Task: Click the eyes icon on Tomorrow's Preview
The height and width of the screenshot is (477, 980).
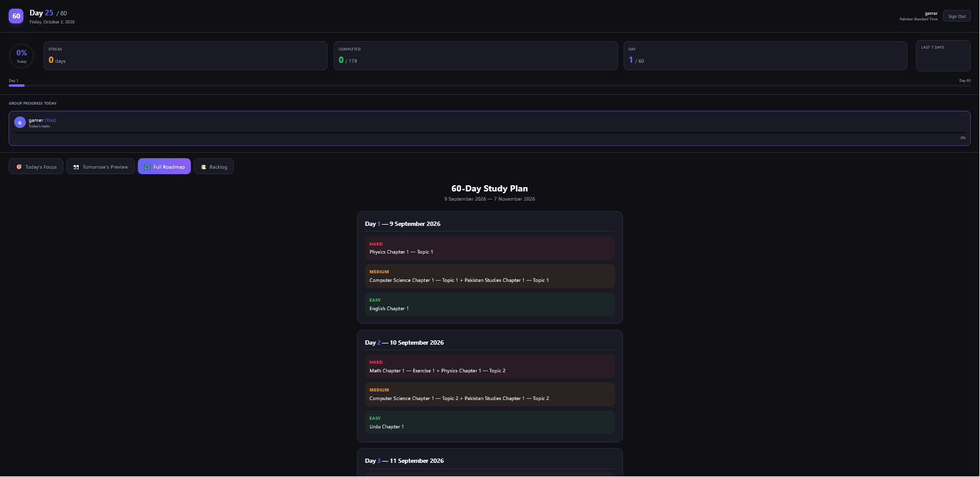Action: [x=76, y=167]
